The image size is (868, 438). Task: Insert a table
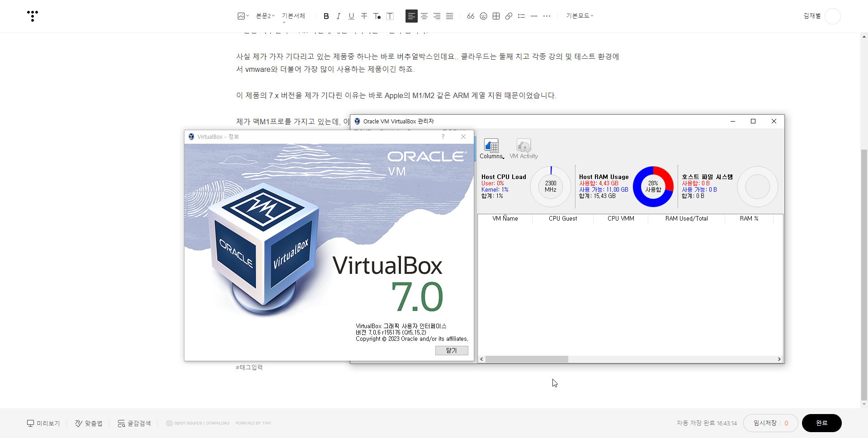(496, 16)
